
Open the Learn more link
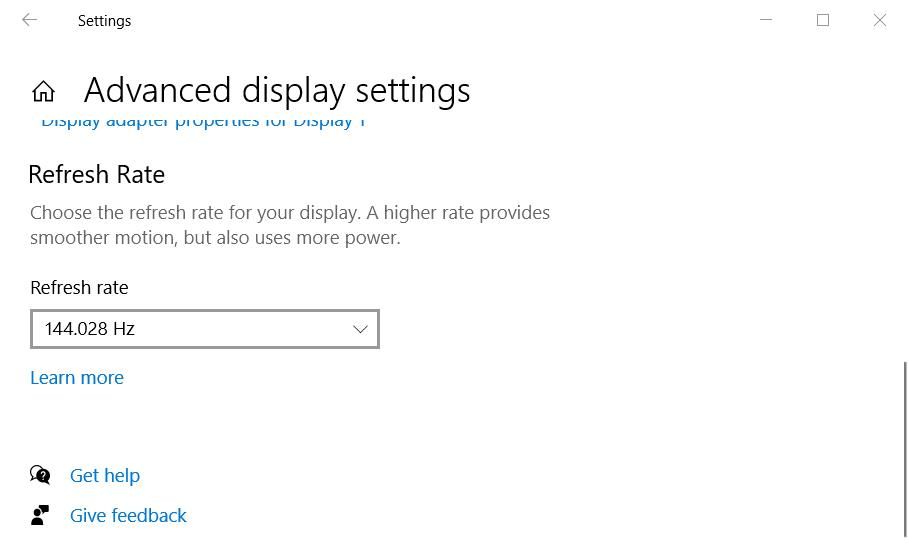pyautogui.click(x=77, y=378)
